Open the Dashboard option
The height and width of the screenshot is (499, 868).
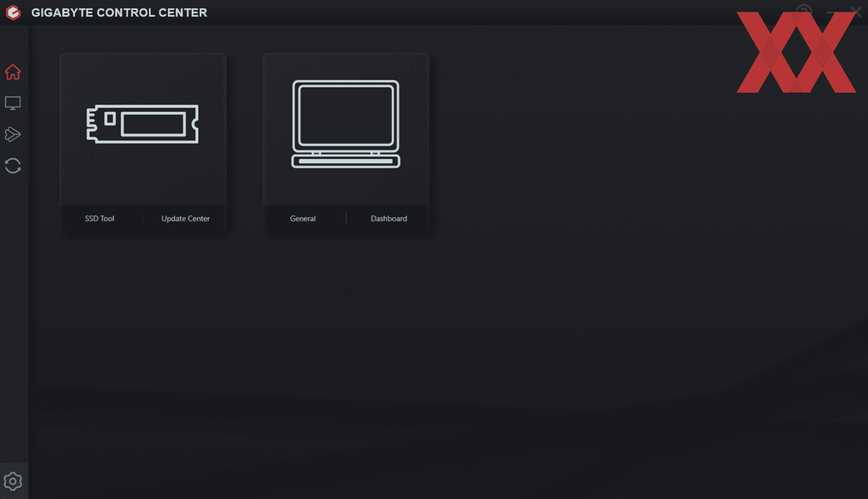coord(389,218)
